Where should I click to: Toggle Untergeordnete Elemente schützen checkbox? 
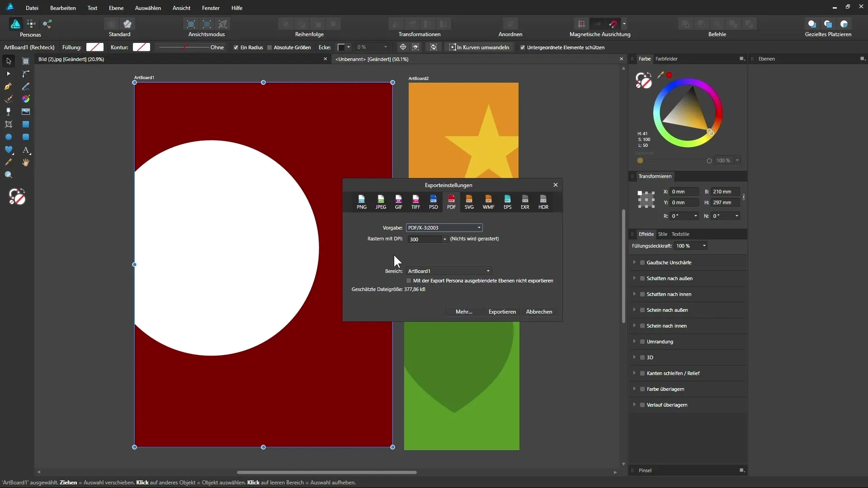523,47
